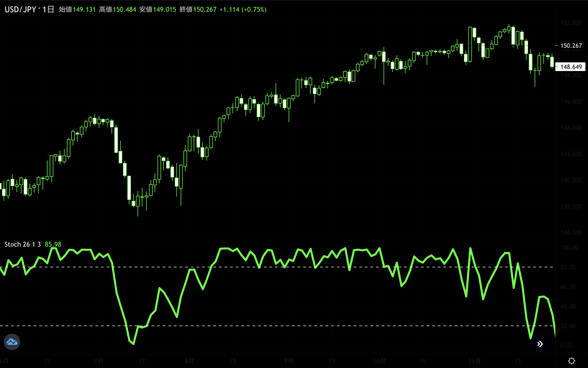Select the Stoch 26 1 3 legend
Viewport: 588px width, 368px height.
(x=22, y=244)
